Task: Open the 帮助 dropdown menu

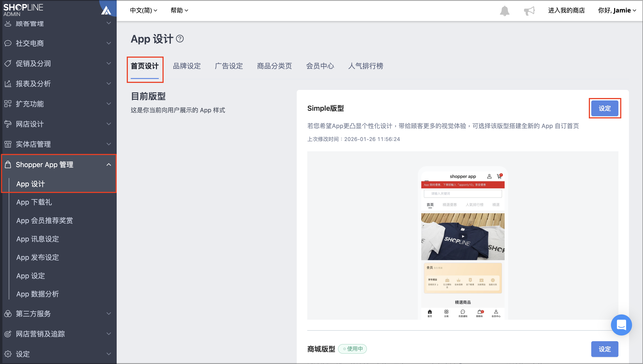Action: (179, 10)
